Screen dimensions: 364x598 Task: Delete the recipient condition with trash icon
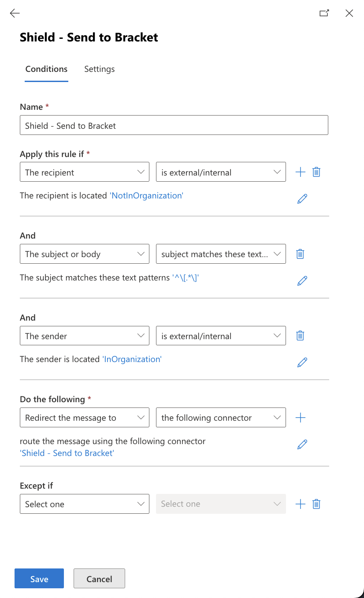pyautogui.click(x=316, y=172)
